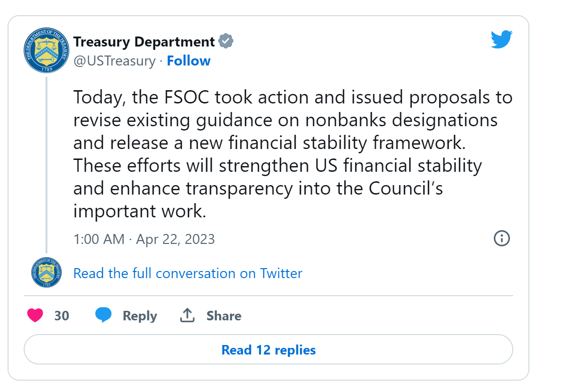This screenshot has width=564, height=392.
Task: Click the blue reply bubble icon
Action: point(103,316)
